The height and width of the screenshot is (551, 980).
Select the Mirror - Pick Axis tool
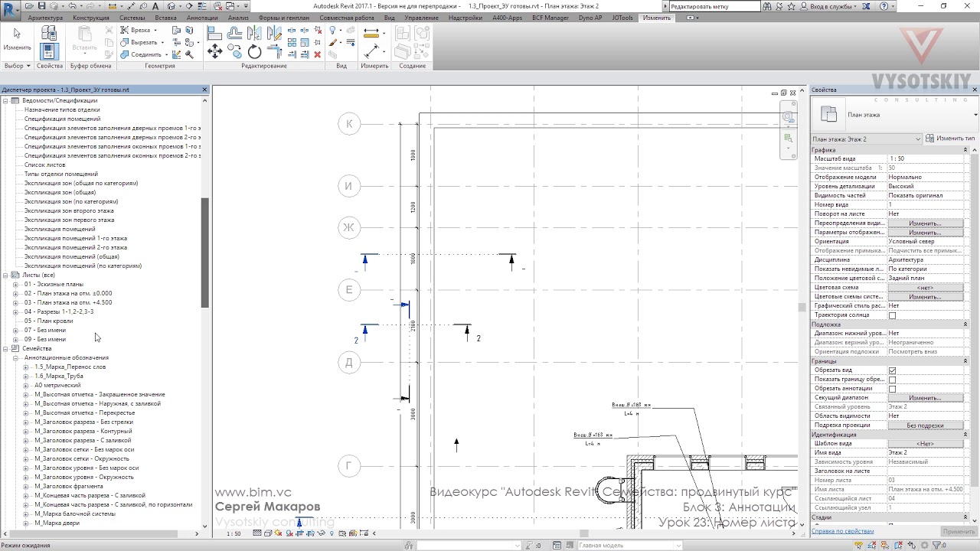pos(255,33)
